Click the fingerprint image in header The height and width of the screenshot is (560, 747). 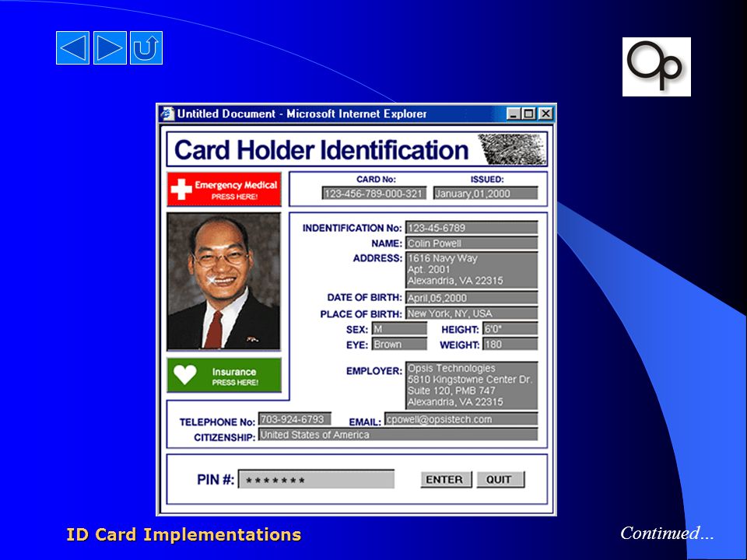pos(512,149)
